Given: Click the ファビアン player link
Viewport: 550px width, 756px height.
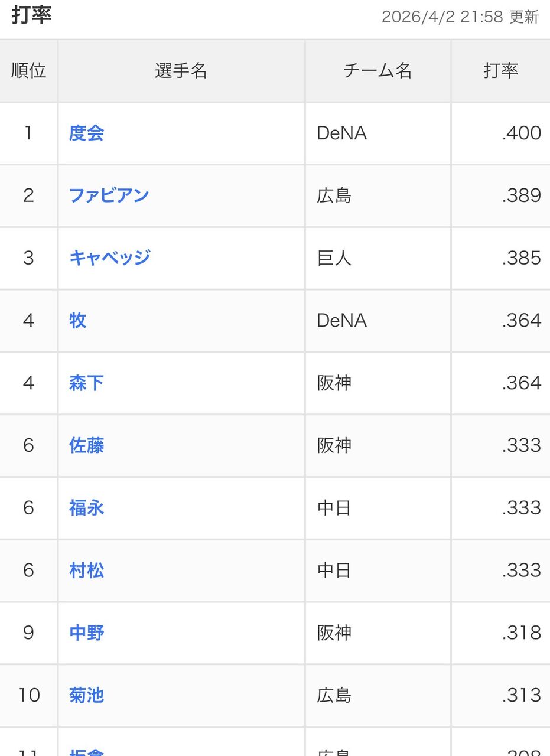Looking at the screenshot, I should point(109,195).
